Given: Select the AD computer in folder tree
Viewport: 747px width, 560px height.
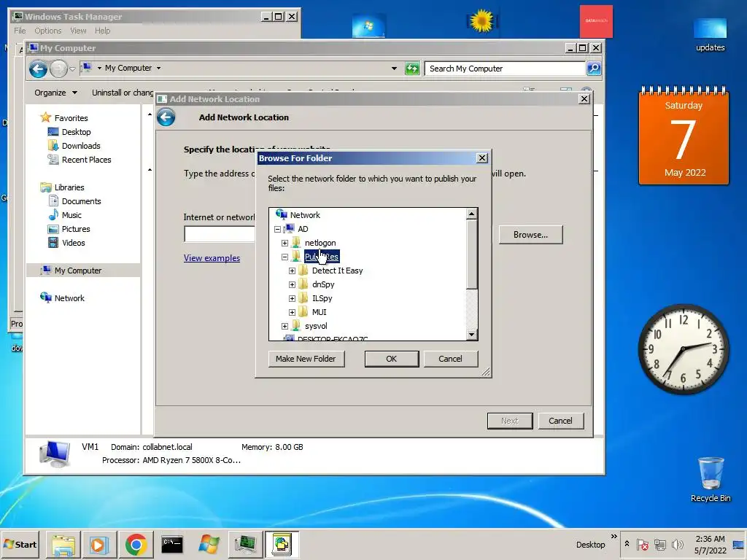Looking at the screenshot, I should tap(303, 229).
